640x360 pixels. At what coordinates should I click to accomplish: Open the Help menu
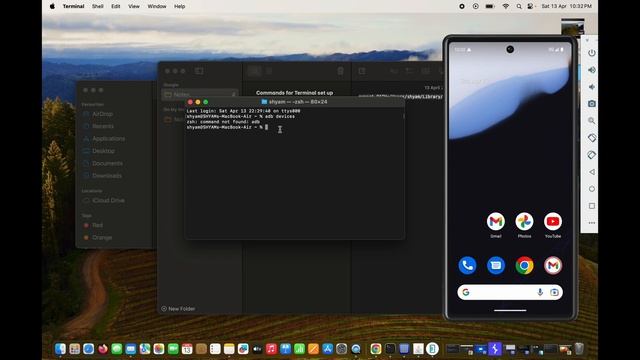(180, 6)
